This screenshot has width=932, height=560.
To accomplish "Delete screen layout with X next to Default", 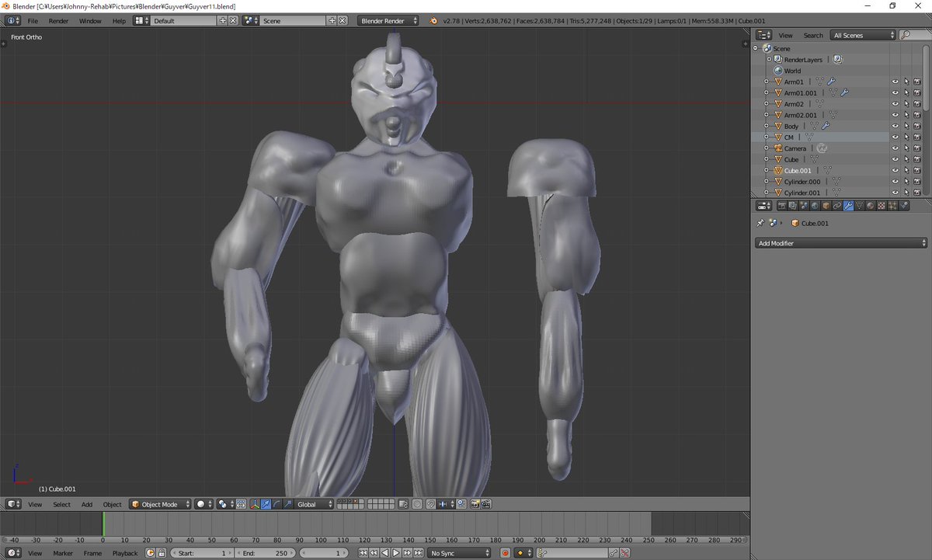I will [233, 21].
